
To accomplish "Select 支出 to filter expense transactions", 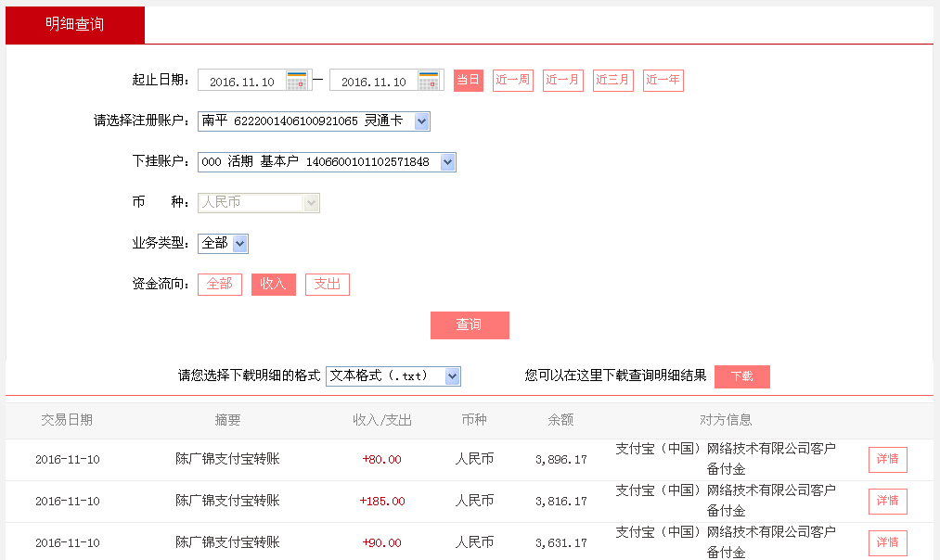I will [x=327, y=284].
